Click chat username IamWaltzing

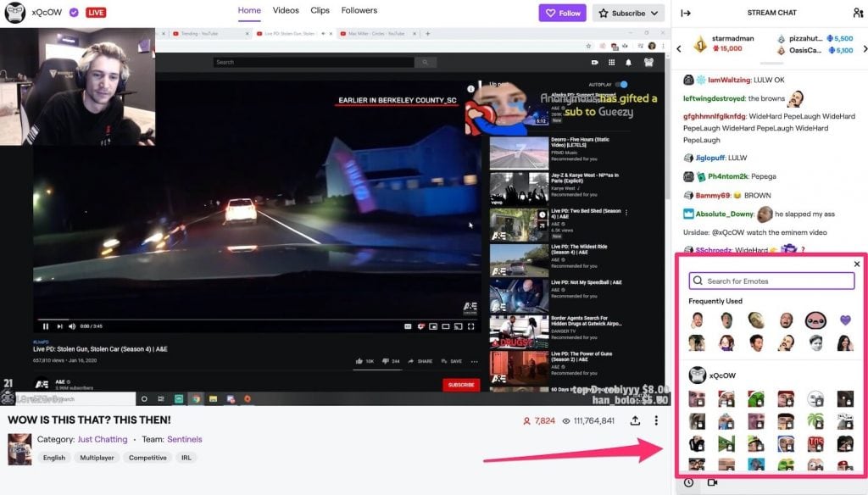point(728,80)
